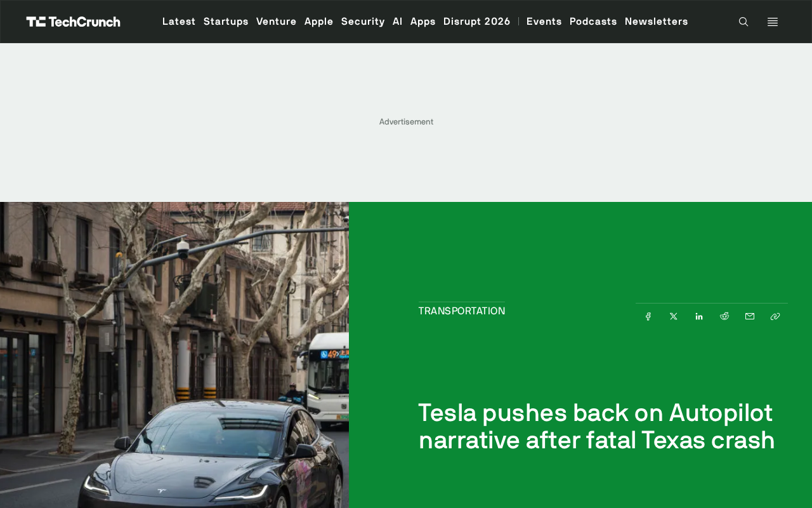The height and width of the screenshot is (508, 812).
Task: Open the Startups section
Action: 226,22
